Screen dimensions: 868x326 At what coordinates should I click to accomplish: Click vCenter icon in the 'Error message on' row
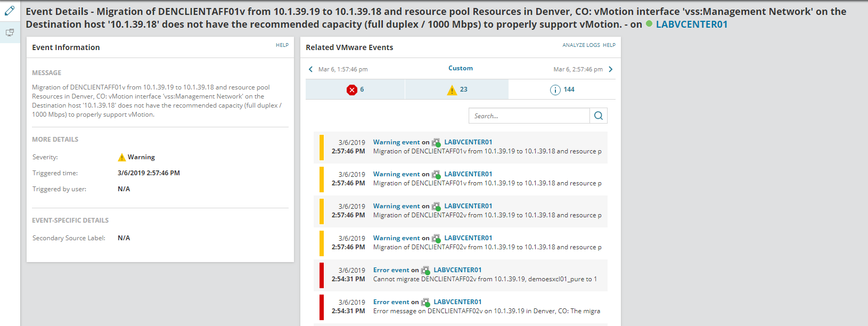(x=425, y=303)
